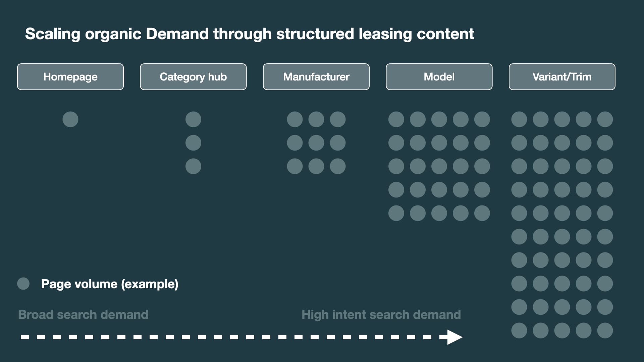Click the single dot under Homepage
Image resolution: width=644 pixels, height=362 pixels.
click(x=70, y=119)
